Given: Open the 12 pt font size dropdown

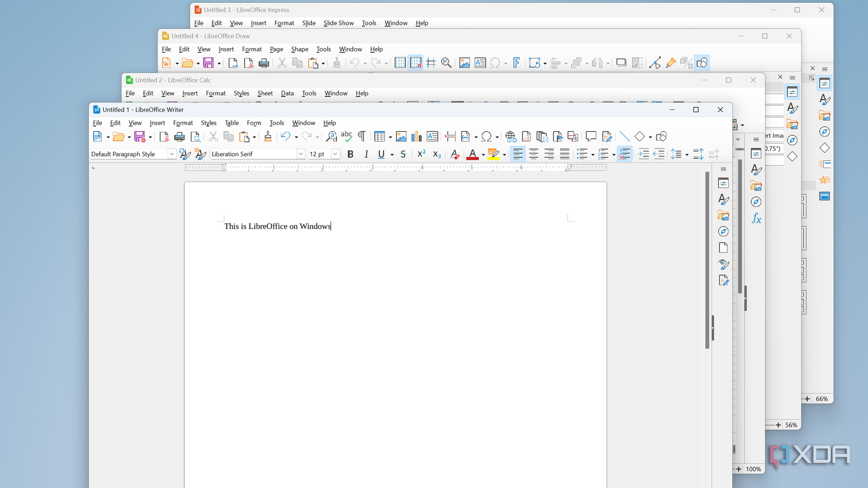Looking at the screenshot, I should [x=335, y=154].
